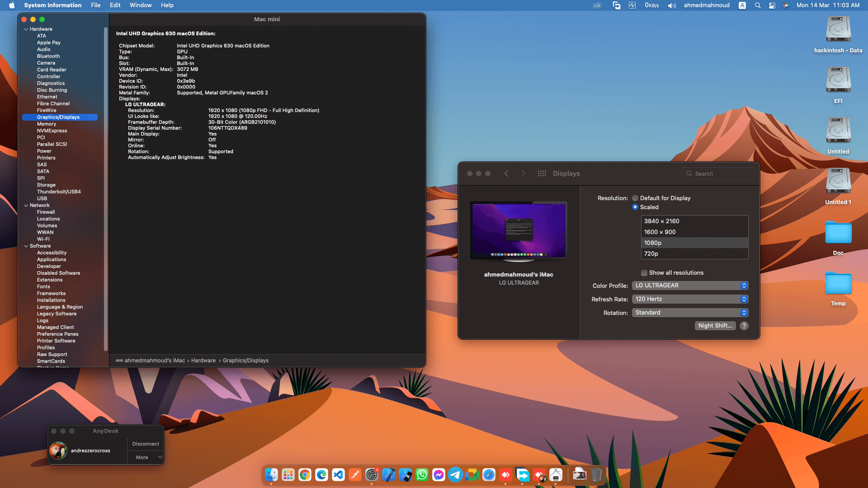
Task: Open System Preferences from the Dock
Action: click(x=372, y=475)
